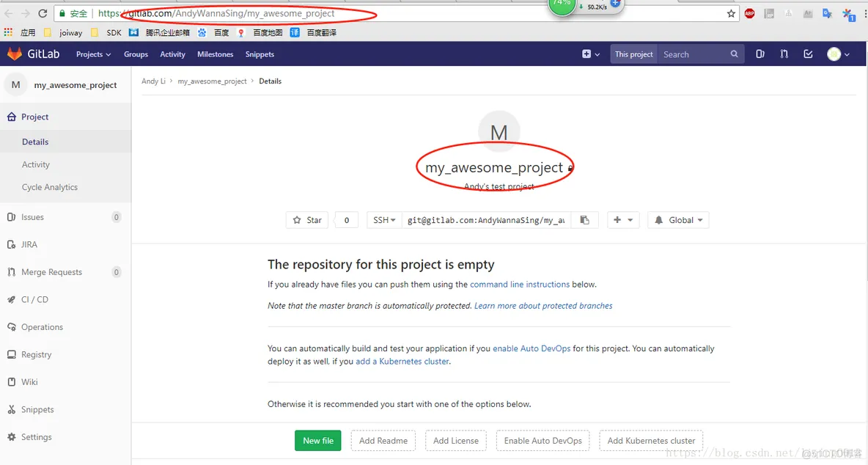
Task: Open Activity in the top navigation bar
Action: click(172, 54)
